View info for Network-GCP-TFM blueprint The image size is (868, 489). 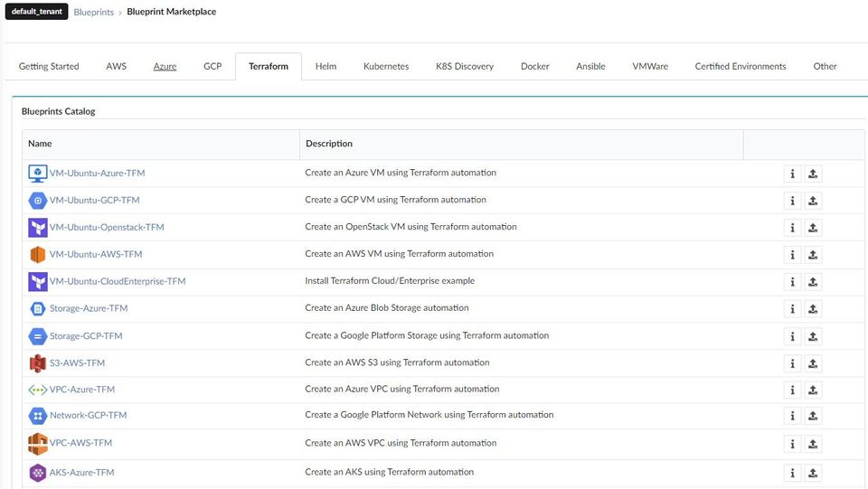792,416
